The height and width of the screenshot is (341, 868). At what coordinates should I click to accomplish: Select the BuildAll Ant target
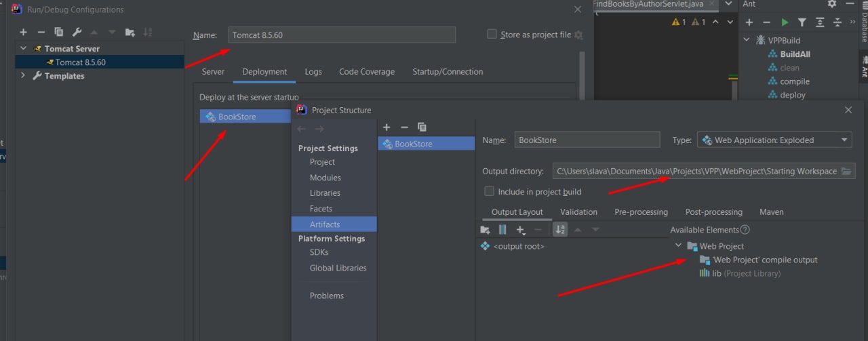795,54
